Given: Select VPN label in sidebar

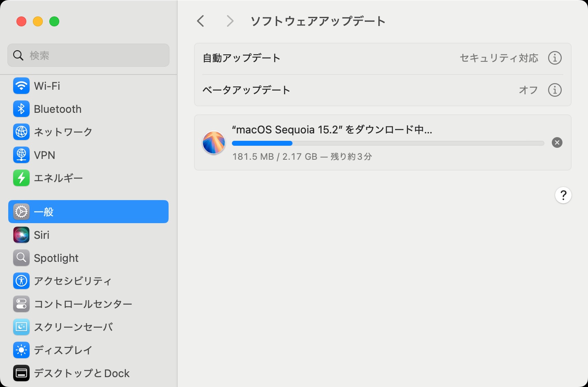Looking at the screenshot, I should coord(44,155).
